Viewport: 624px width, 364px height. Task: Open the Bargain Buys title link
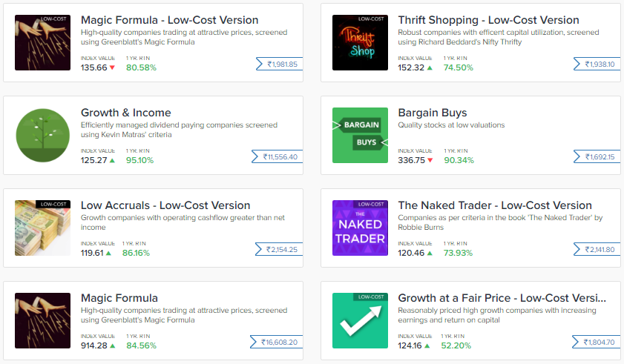click(433, 113)
